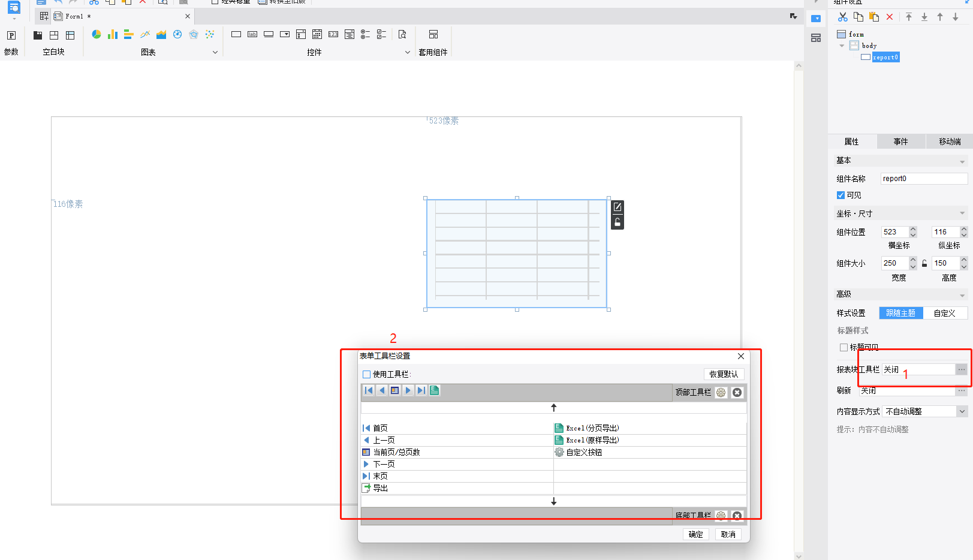Collapse the 坐标·尺寸 section

click(962, 213)
